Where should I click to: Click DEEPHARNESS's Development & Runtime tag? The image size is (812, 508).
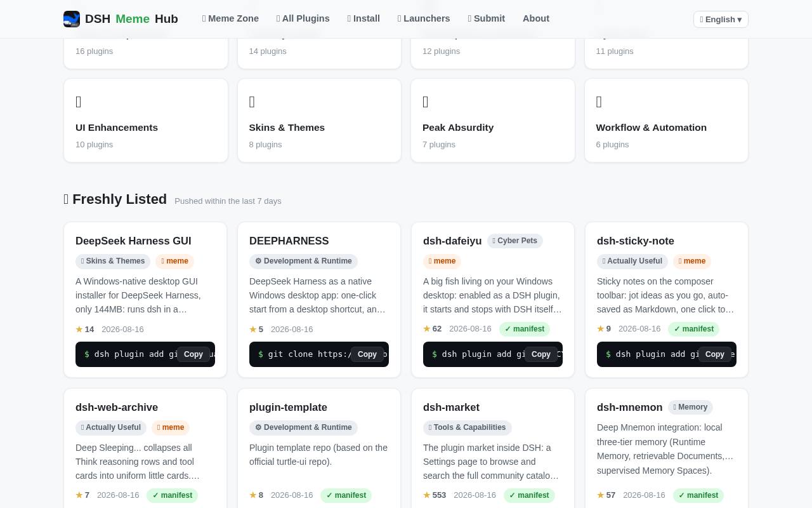[303, 261]
